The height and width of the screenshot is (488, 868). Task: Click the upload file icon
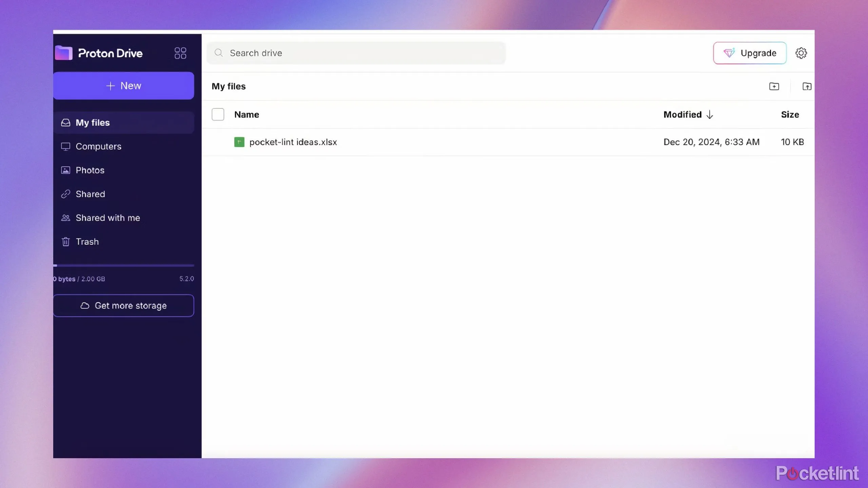tap(807, 86)
